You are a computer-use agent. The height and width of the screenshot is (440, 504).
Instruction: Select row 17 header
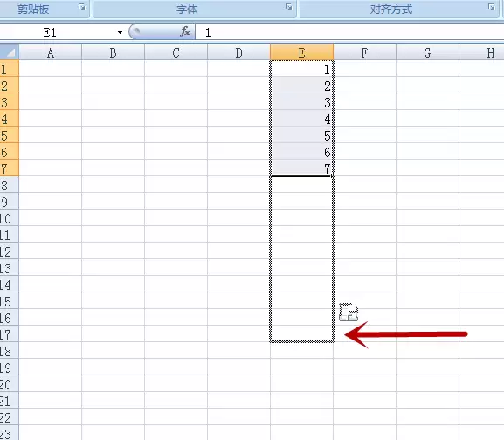click(x=9, y=334)
